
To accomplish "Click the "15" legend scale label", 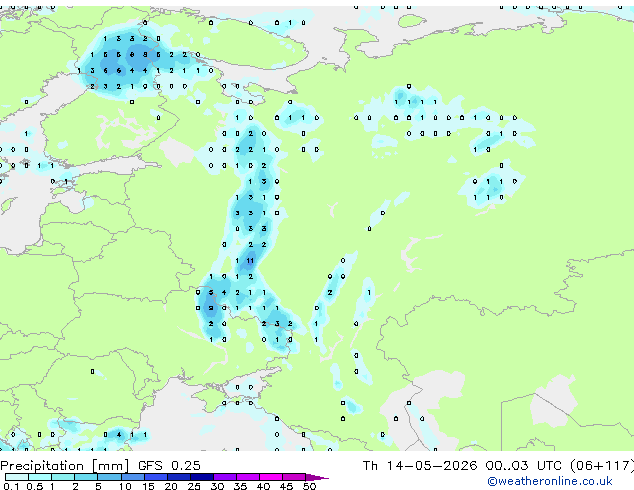I will tap(148, 486).
